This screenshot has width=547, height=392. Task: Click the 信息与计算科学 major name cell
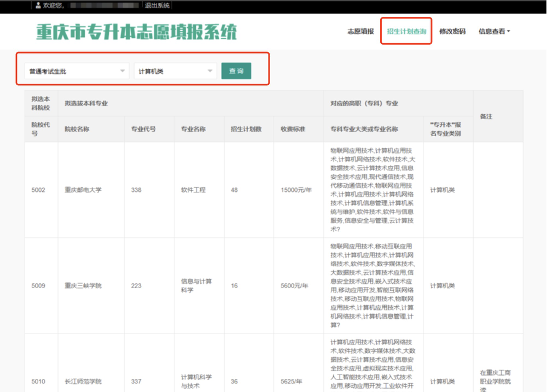tap(196, 286)
